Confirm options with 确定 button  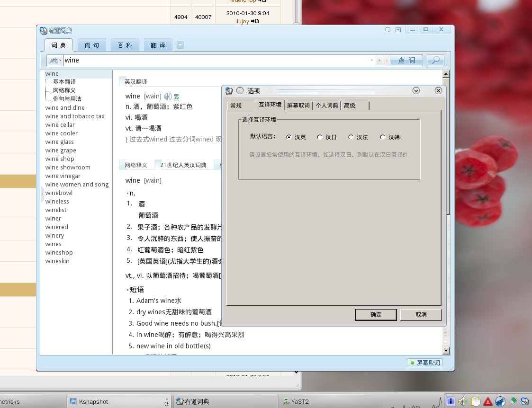(376, 314)
